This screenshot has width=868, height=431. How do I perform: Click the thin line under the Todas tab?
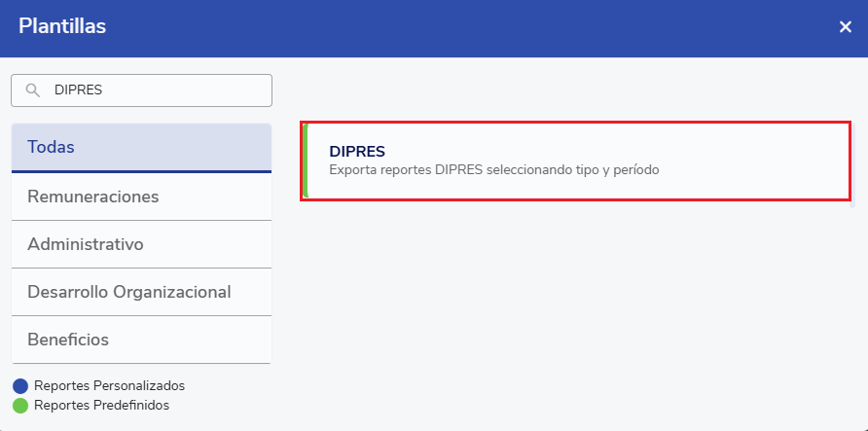tap(141, 172)
